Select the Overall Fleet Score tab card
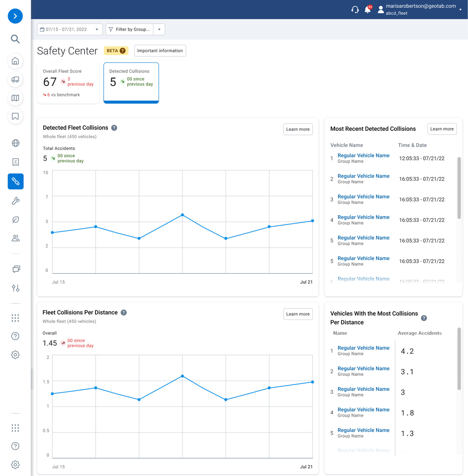The width and height of the screenshot is (468, 476). click(68, 83)
